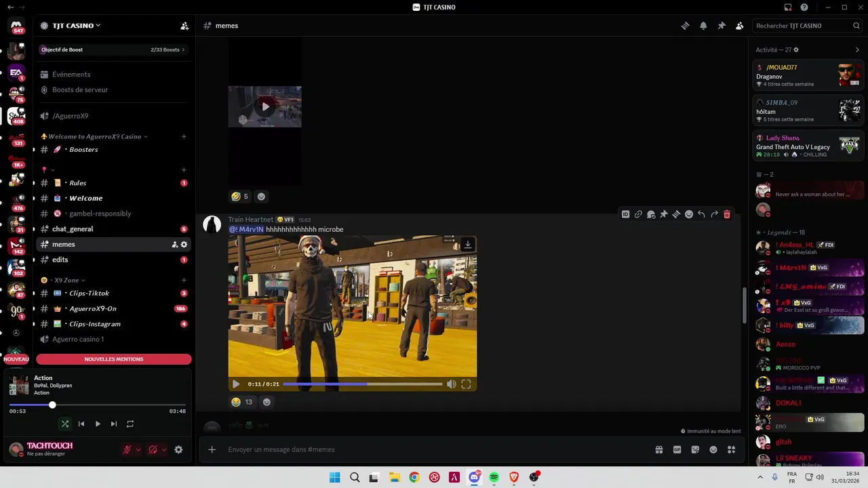Image resolution: width=868 pixels, height=488 pixels.
Task: Play the GTA video clip
Action: point(236,384)
